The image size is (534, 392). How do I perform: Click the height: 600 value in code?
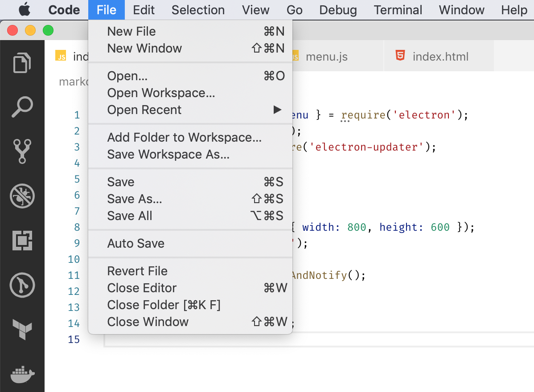pyautogui.click(x=415, y=227)
